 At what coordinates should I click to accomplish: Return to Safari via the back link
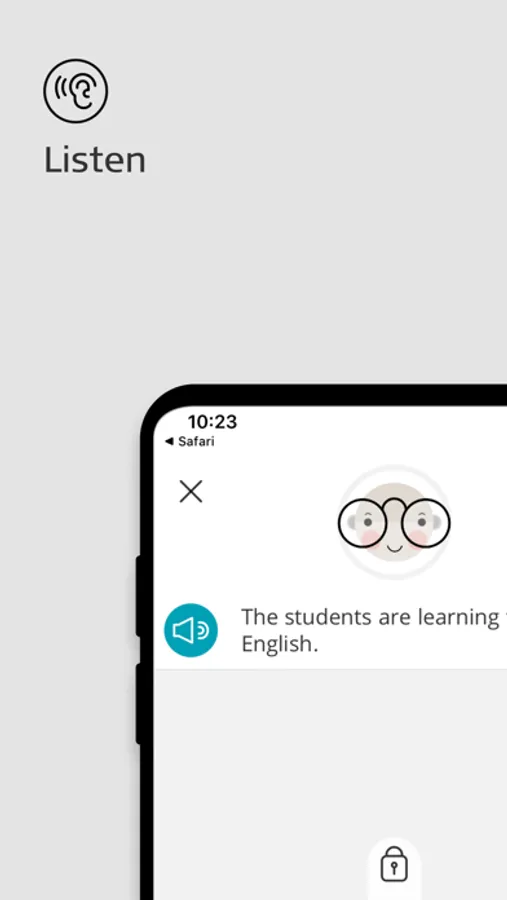click(x=189, y=441)
